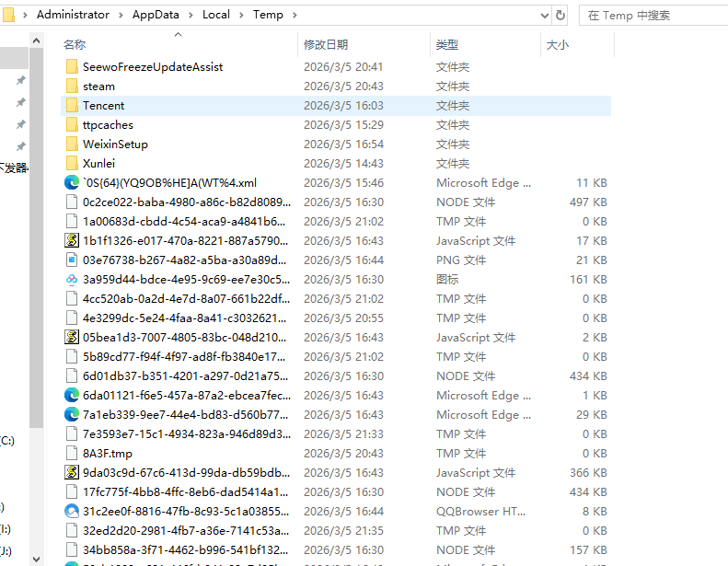The width and height of the screenshot is (728, 566).
Task: Expand the chevron after Local in the breadcrumb
Action: click(x=242, y=15)
